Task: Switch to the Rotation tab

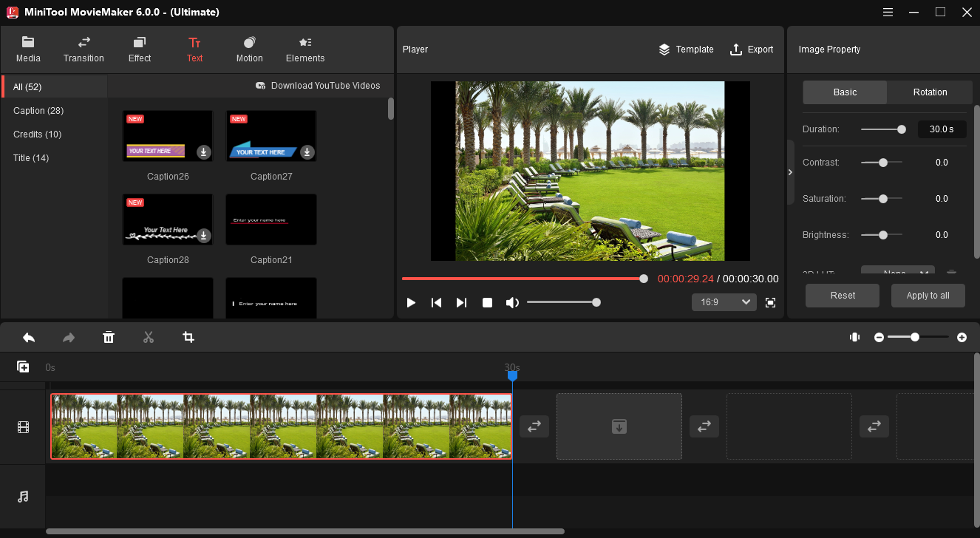Action: click(930, 92)
